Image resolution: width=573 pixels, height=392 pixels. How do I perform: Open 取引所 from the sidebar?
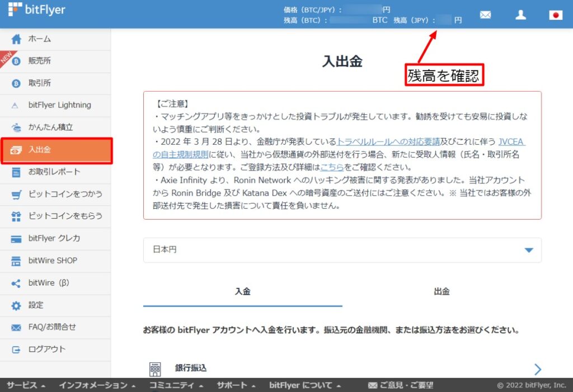pyautogui.click(x=55, y=83)
